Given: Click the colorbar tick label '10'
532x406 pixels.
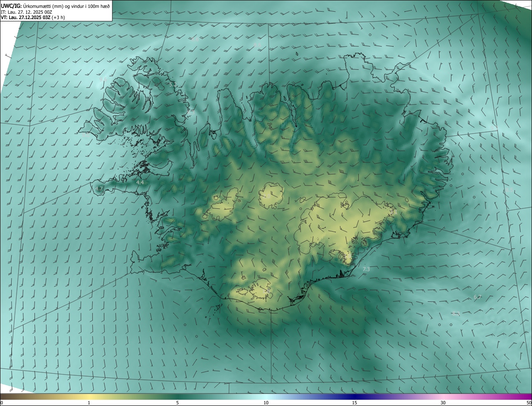Looking at the screenshot, I should coord(266,403).
